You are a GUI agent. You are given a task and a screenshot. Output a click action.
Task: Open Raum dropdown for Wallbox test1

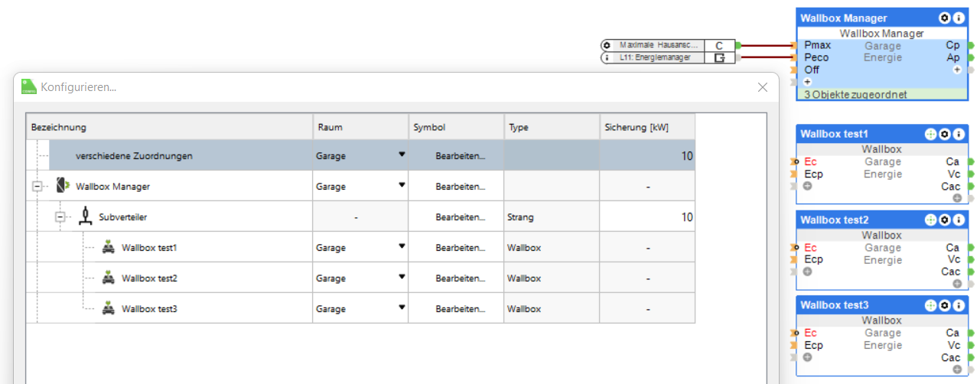coord(401,247)
